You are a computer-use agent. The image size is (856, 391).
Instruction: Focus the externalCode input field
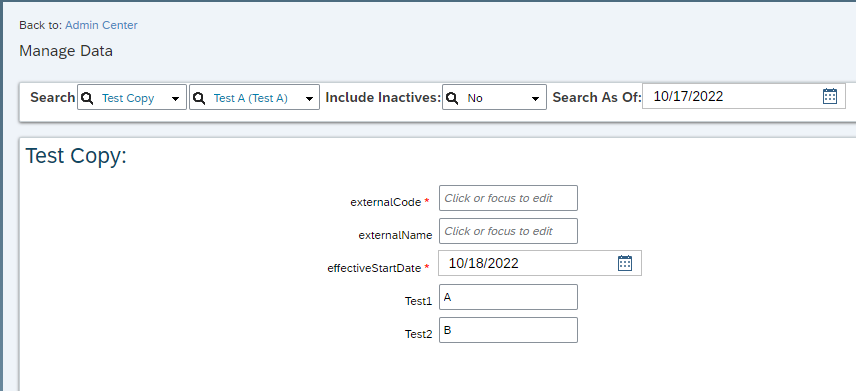508,198
